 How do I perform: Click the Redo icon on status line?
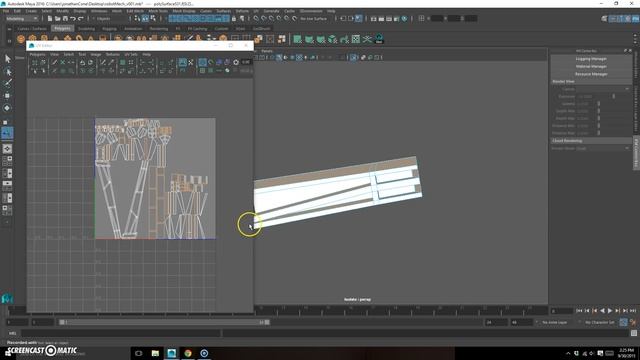click(80, 18)
